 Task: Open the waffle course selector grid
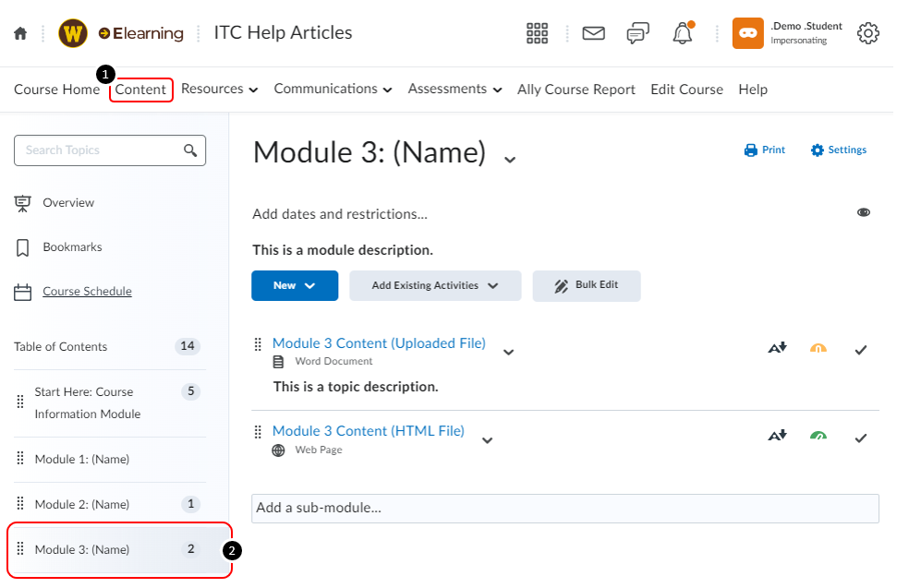pyautogui.click(x=537, y=32)
